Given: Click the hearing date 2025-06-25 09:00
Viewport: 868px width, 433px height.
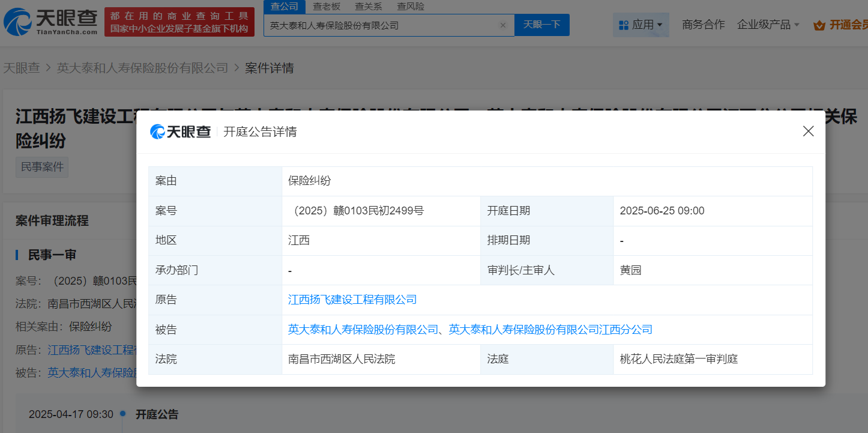Looking at the screenshot, I should (x=662, y=211).
